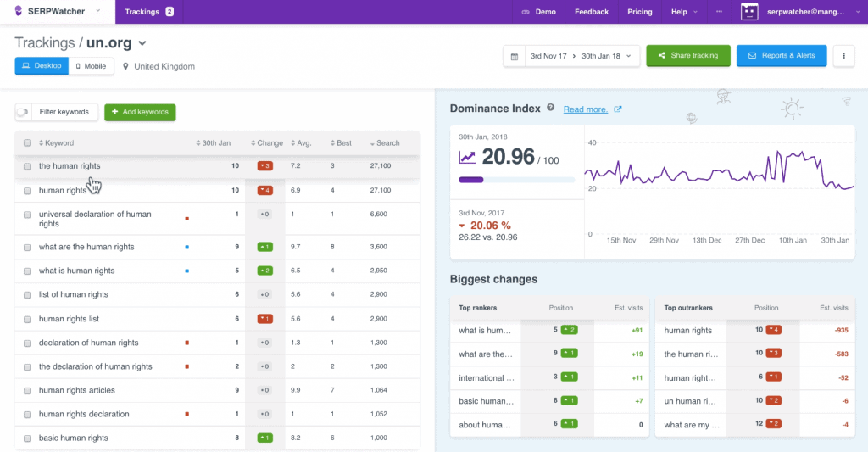Screen dimensions: 868x452
Task: Click -4 badge for 'human rights' in Top outrankers
Action: (773, 330)
